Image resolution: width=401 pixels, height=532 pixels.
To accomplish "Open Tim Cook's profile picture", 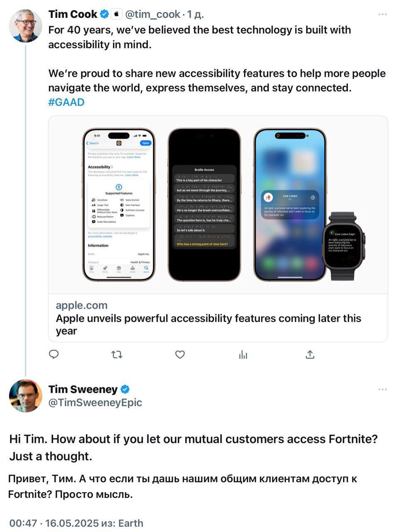I will [25, 26].
